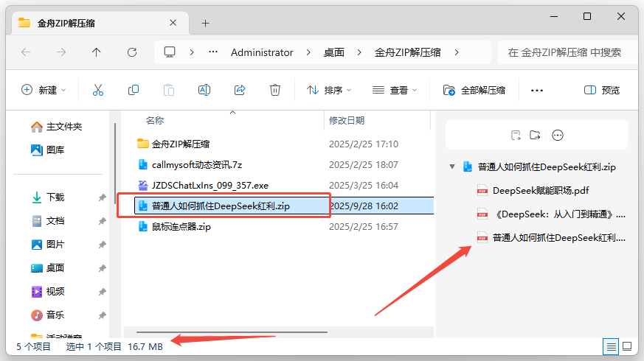Click 《DeepSeek：从入门到精通》 pdf in preview
Screen dimensions: 644x361
pyautogui.click(x=551, y=214)
